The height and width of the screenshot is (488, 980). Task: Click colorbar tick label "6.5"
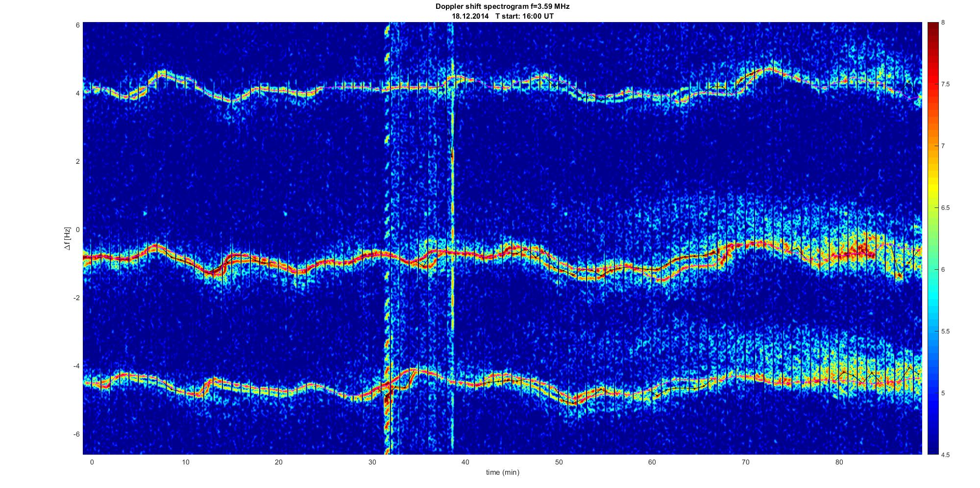(x=945, y=208)
